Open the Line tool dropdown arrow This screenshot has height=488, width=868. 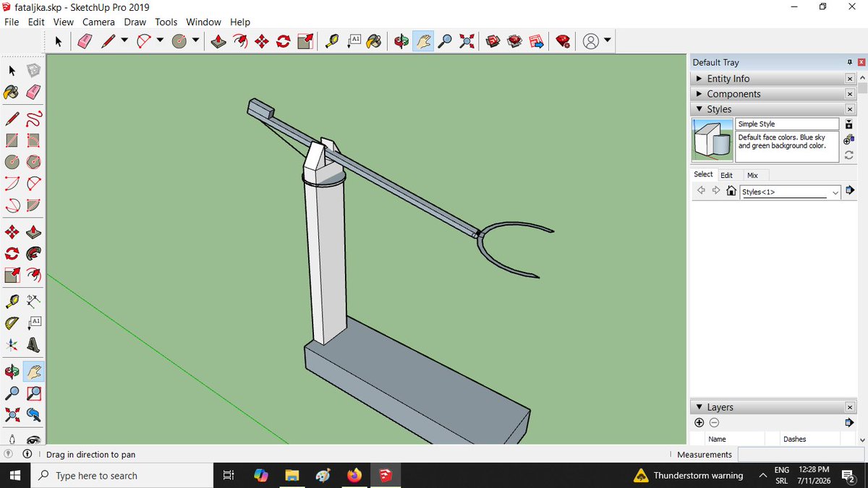pos(124,41)
